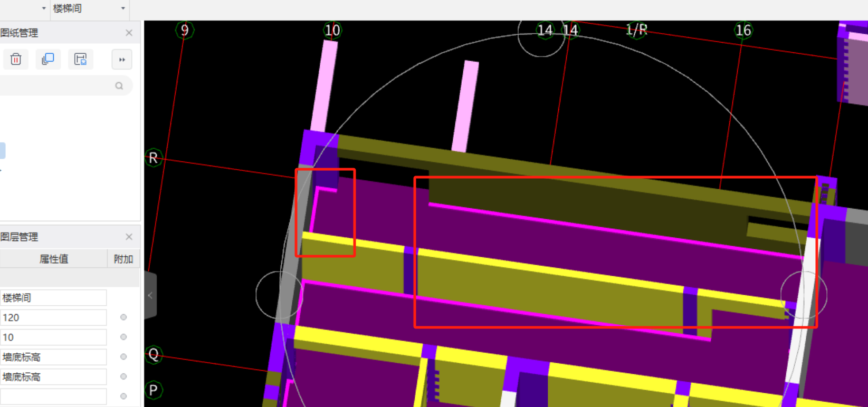Close the 图纸管理 panel

pyautogui.click(x=129, y=33)
